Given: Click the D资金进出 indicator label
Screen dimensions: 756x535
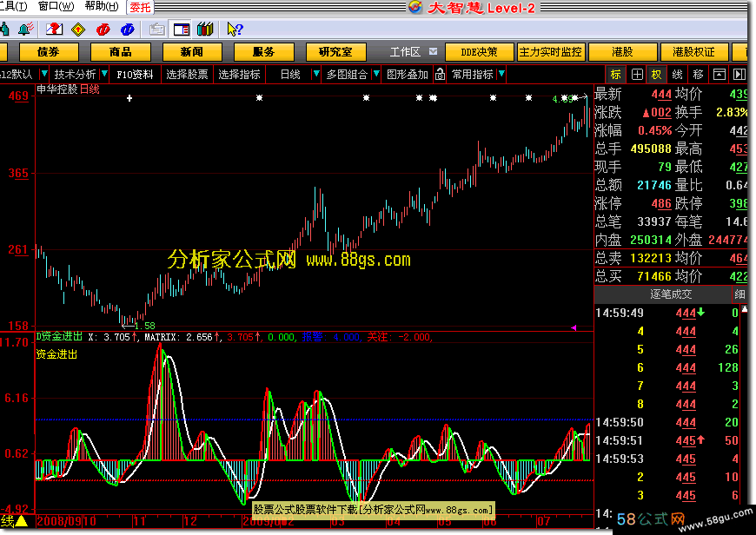Looking at the screenshot, I should (59, 336).
